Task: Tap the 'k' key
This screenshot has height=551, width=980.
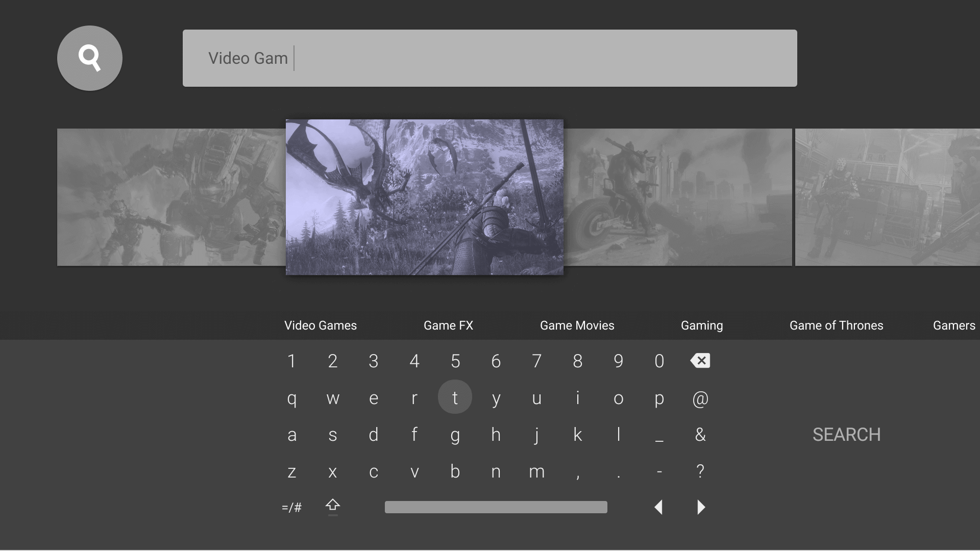Action: 578,435
